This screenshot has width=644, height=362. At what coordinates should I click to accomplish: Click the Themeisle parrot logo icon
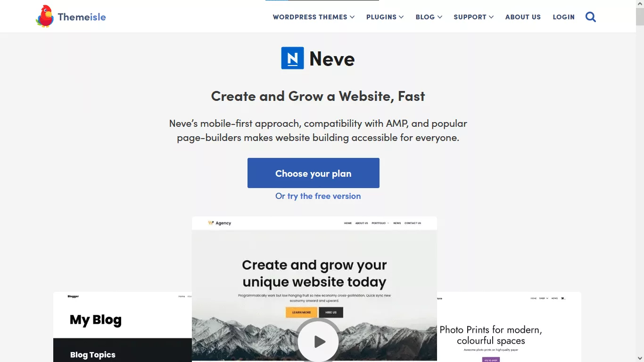click(44, 16)
